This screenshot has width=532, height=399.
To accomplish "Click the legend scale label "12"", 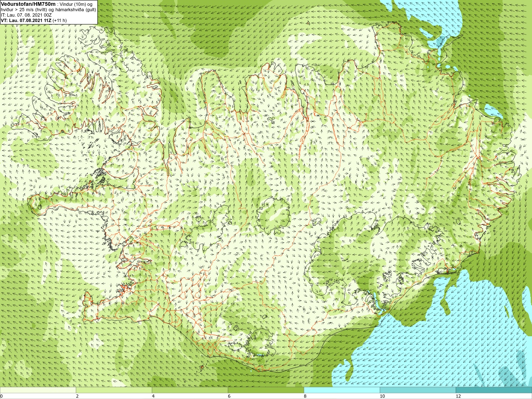I will (458, 397).
